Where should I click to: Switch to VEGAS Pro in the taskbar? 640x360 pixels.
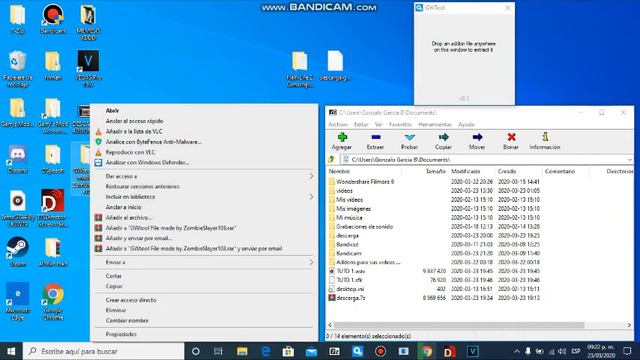(473, 351)
